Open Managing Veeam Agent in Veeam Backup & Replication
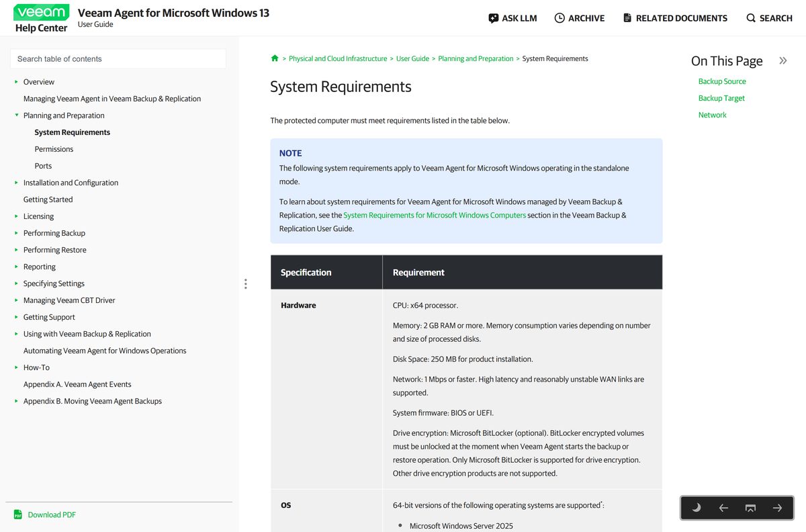Viewport: 806px width, 532px height. coord(112,99)
